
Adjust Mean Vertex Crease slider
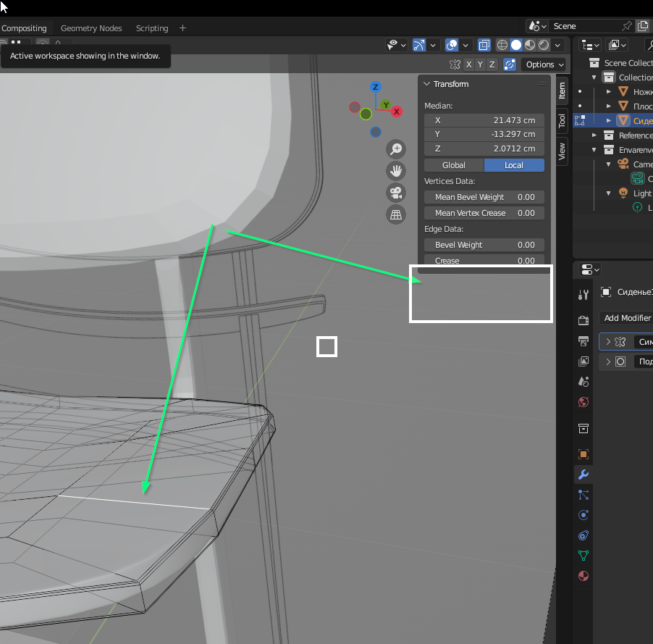484,213
